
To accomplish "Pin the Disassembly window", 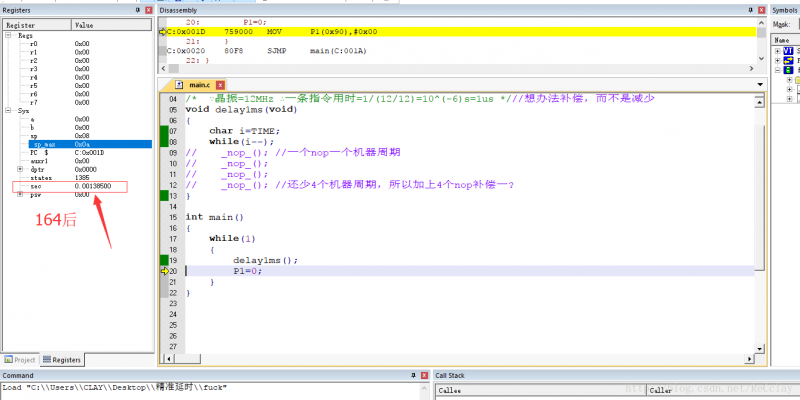I will pos(752,9).
